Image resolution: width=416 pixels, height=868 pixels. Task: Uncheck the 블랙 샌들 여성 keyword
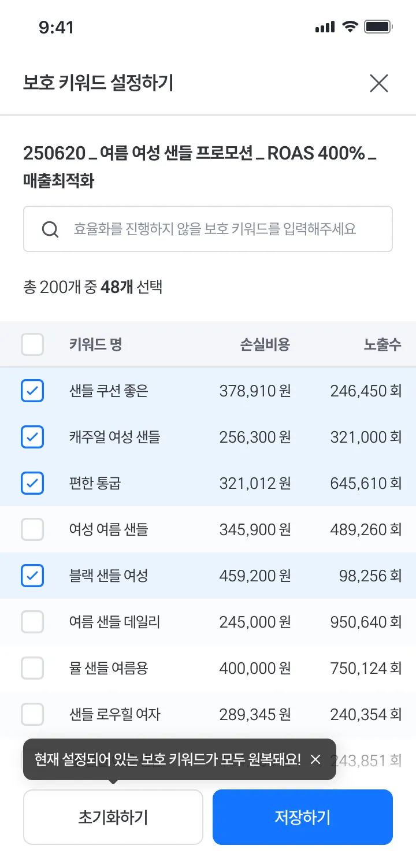coord(32,576)
